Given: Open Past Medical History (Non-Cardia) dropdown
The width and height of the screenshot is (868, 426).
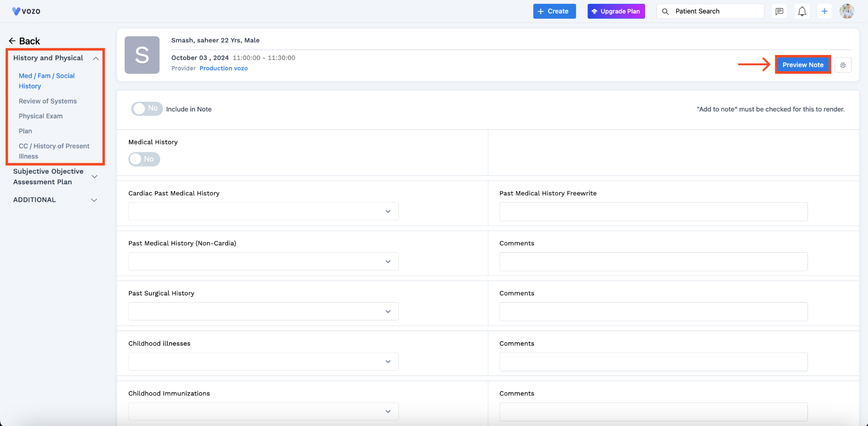Looking at the screenshot, I should pyautogui.click(x=263, y=261).
